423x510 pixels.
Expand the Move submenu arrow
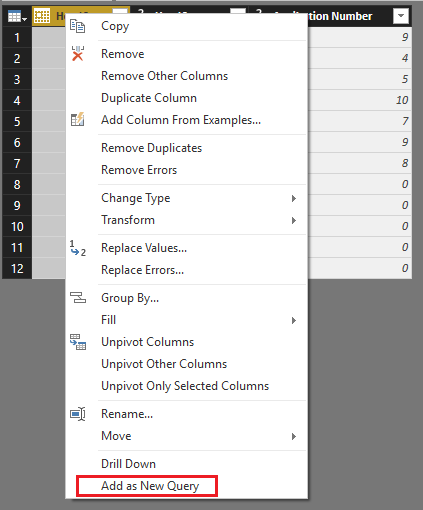[294, 436]
